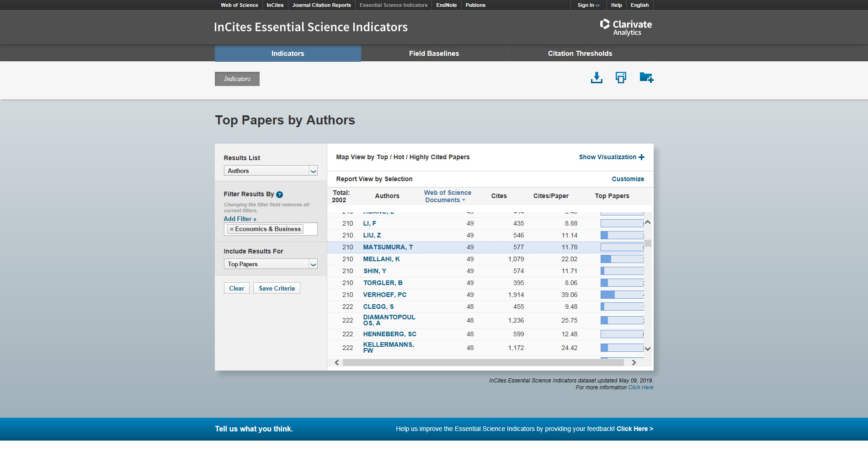
Task: Click the Save Criteria button
Action: coord(277,288)
